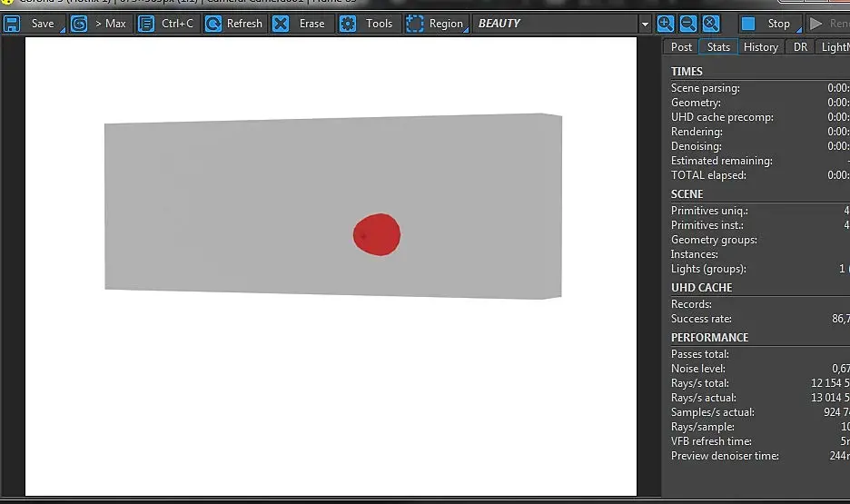Click the 'Samples/s actual:' row

coord(760,412)
